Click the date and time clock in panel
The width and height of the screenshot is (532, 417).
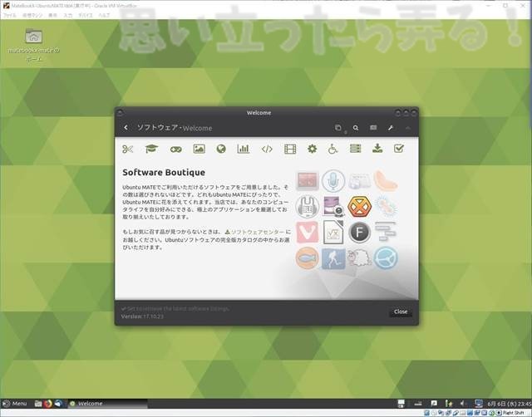point(509,404)
